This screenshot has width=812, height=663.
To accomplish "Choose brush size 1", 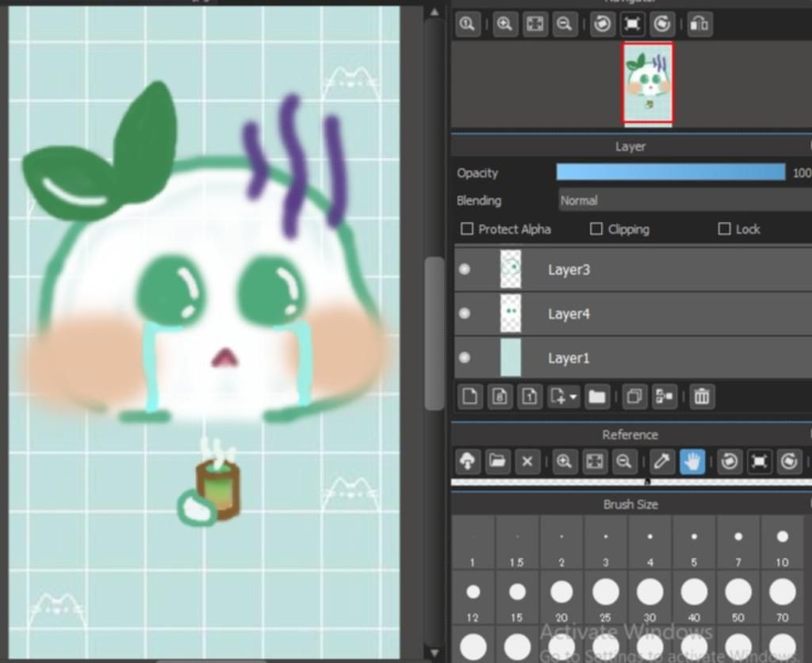I will tap(473, 544).
